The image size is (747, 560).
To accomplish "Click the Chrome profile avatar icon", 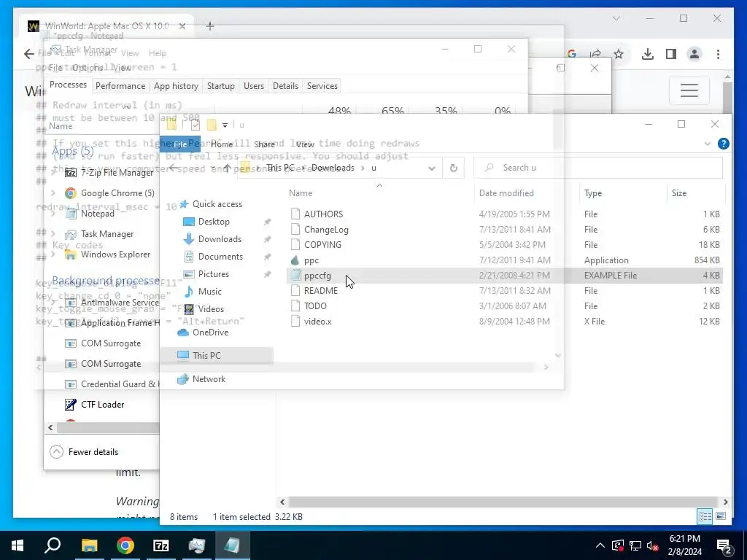I will tap(694, 54).
